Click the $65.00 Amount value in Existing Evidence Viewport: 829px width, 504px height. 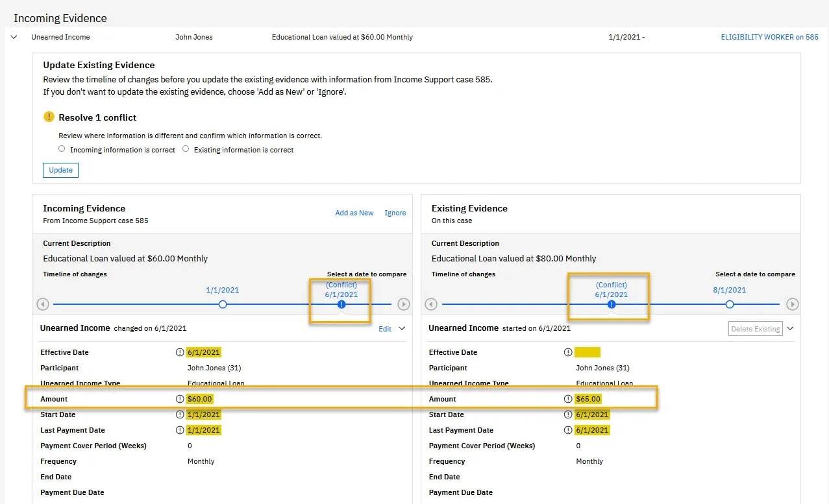[x=588, y=399]
